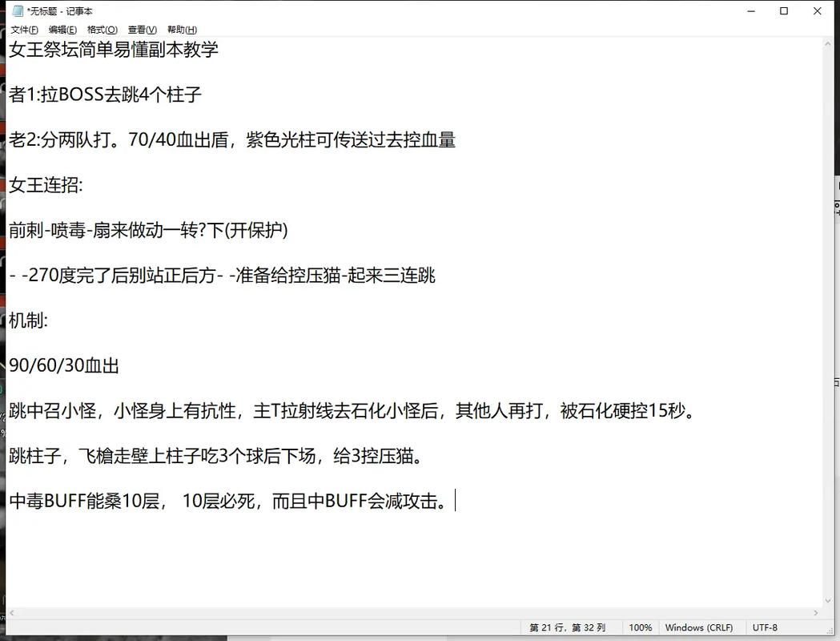Viewport: 840px width, 641px height.
Task: Click the line containing 270度完了后别站正后方
Action: [x=223, y=275]
